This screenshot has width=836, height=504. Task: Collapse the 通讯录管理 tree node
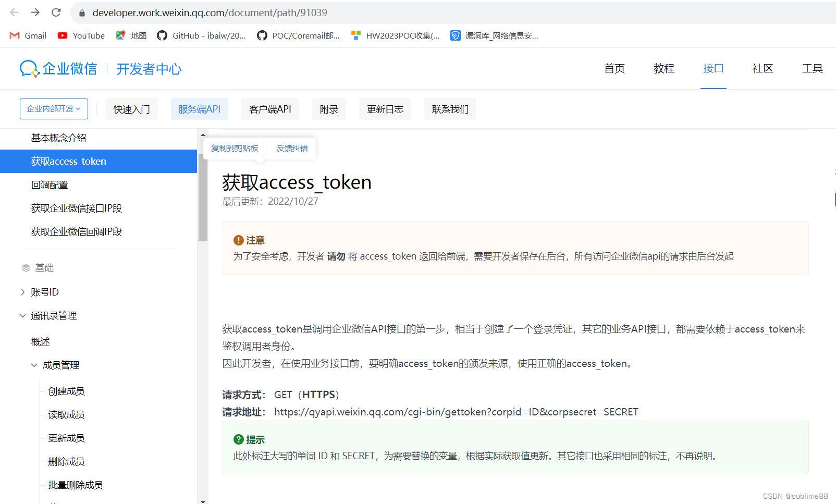click(22, 315)
